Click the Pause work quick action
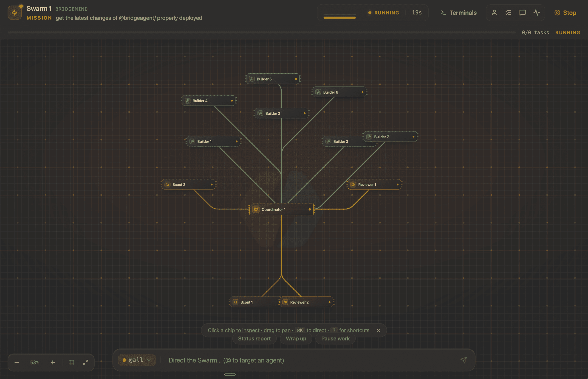Screen dimensions: 588x379 click(336, 339)
